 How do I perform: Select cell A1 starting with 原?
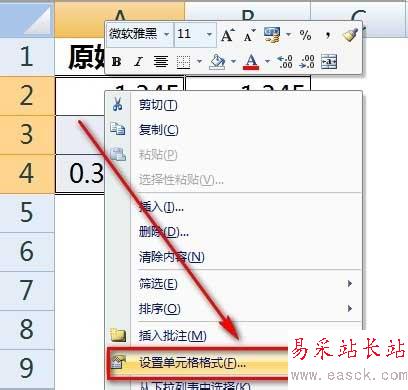click(80, 57)
